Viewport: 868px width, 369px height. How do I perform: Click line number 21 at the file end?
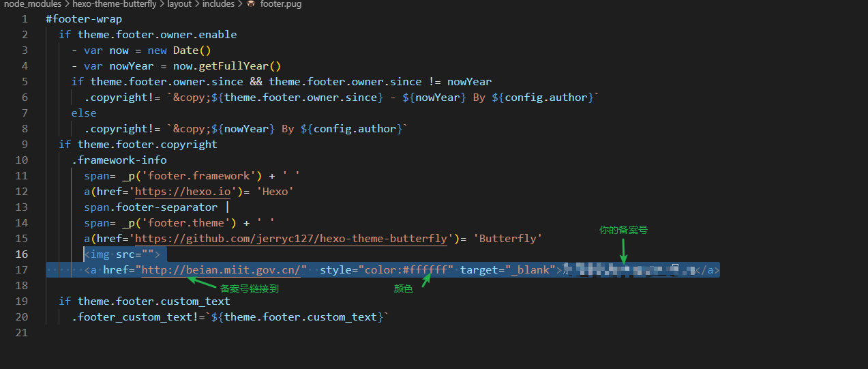(x=21, y=333)
